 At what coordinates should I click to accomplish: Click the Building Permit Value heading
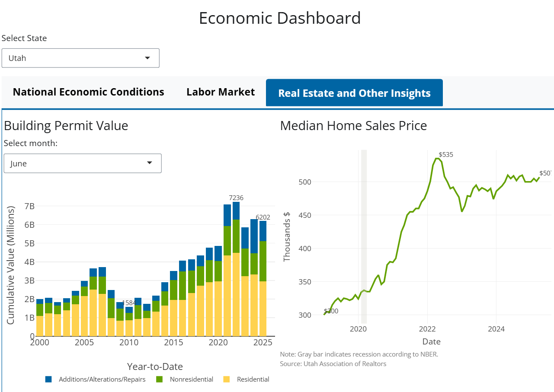(x=66, y=126)
